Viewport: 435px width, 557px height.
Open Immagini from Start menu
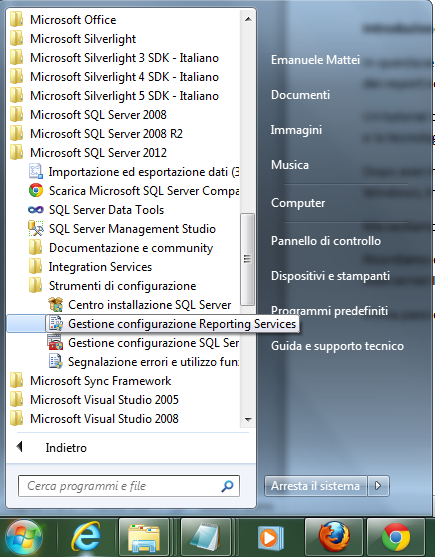click(296, 130)
